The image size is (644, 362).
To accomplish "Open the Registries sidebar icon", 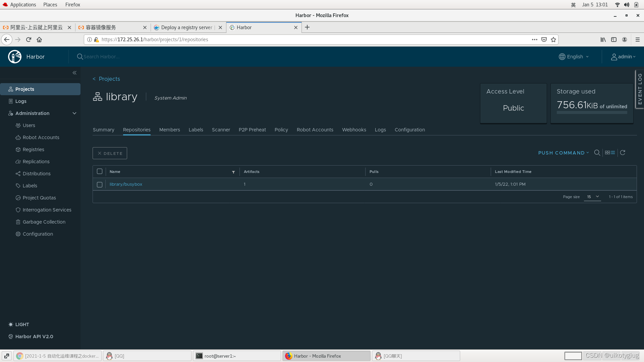I will (x=18, y=149).
